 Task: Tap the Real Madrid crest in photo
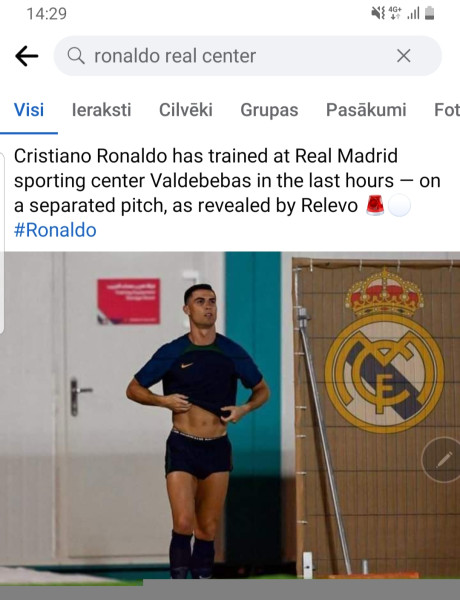point(384,351)
